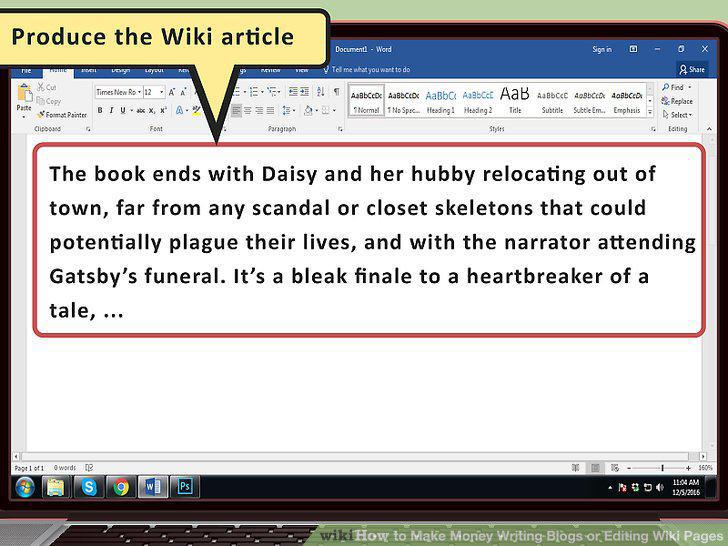Click Find in the Editing group
728x546 pixels.
pos(677,87)
